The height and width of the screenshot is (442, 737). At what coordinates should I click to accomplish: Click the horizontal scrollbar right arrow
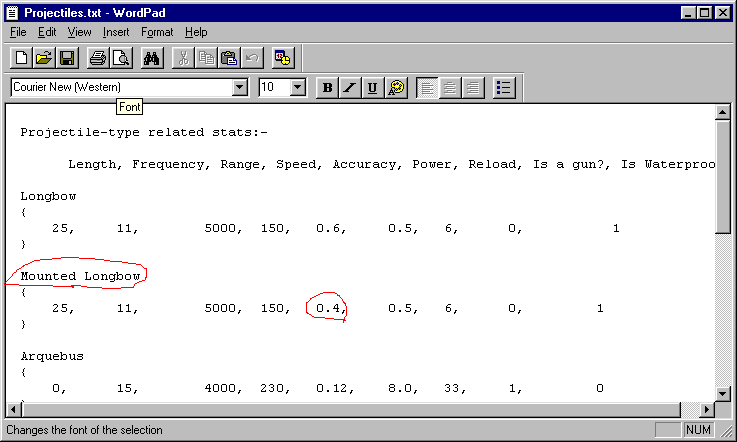(706, 410)
